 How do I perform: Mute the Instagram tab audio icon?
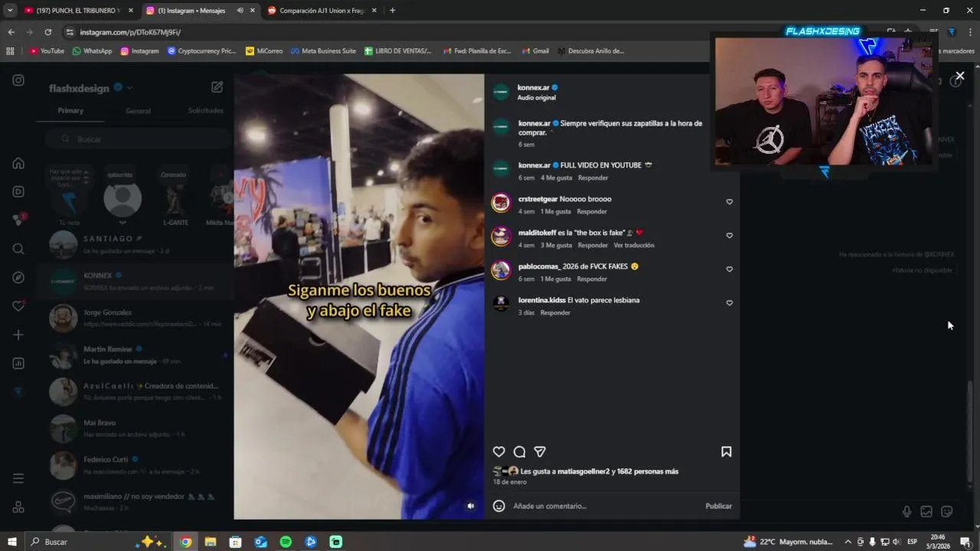tap(240, 11)
